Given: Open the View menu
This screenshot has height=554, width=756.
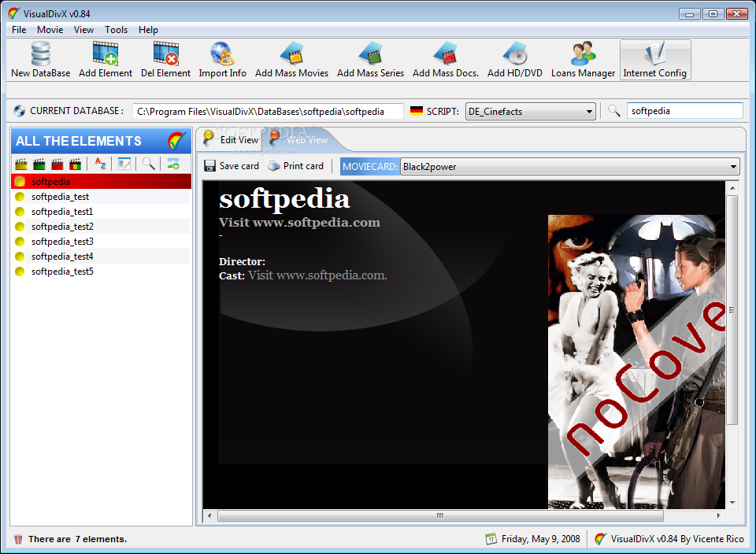Looking at the screenshot, I should tap(83, 30).
